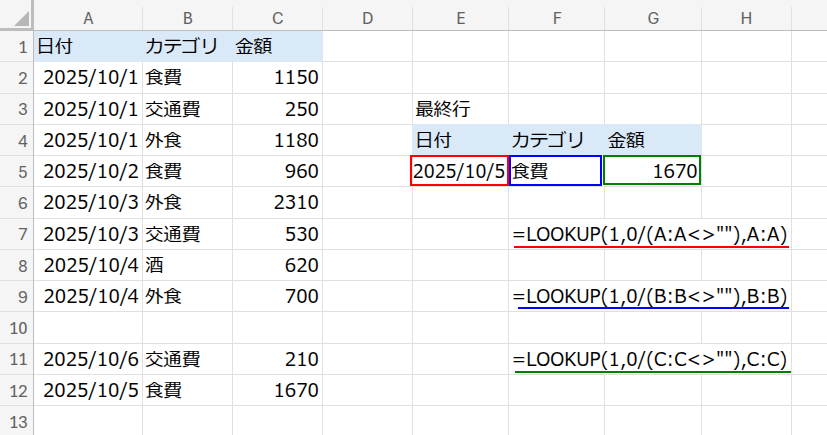The image size is (827, 435).
Task: Click category cell 酒 in row 8
Action: [x=187, y=265]
